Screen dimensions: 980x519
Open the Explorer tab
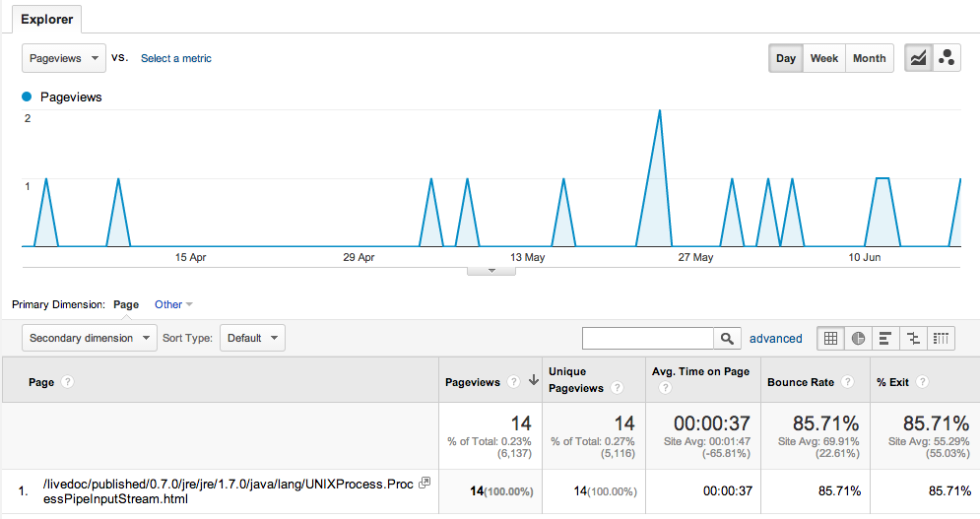click(x=46, y=19)
